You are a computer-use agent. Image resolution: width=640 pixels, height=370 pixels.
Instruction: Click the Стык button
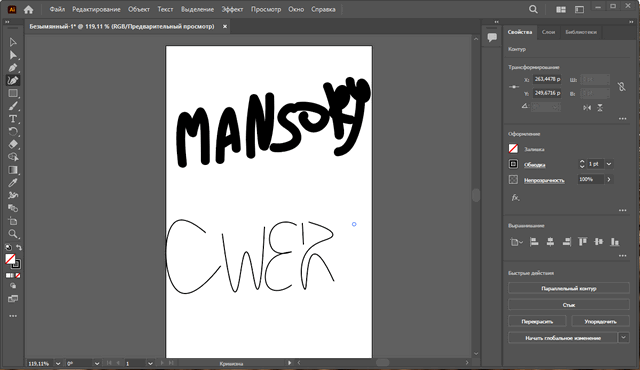click(x=569, y=305)
